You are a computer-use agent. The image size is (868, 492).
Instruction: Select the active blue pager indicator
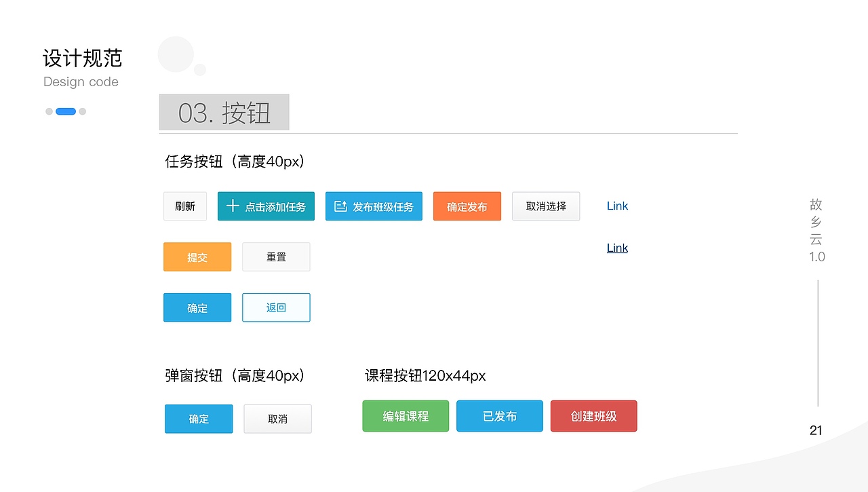[66, 111]
